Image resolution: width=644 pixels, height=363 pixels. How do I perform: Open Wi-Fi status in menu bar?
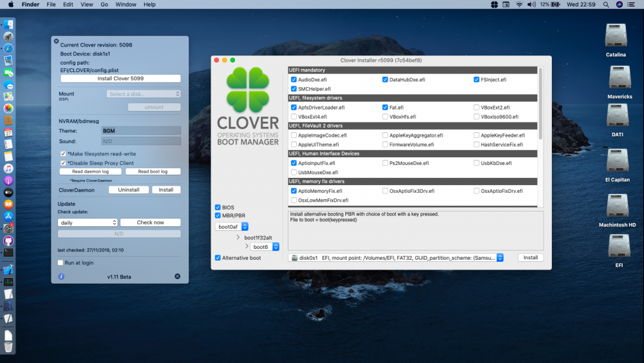519,5
